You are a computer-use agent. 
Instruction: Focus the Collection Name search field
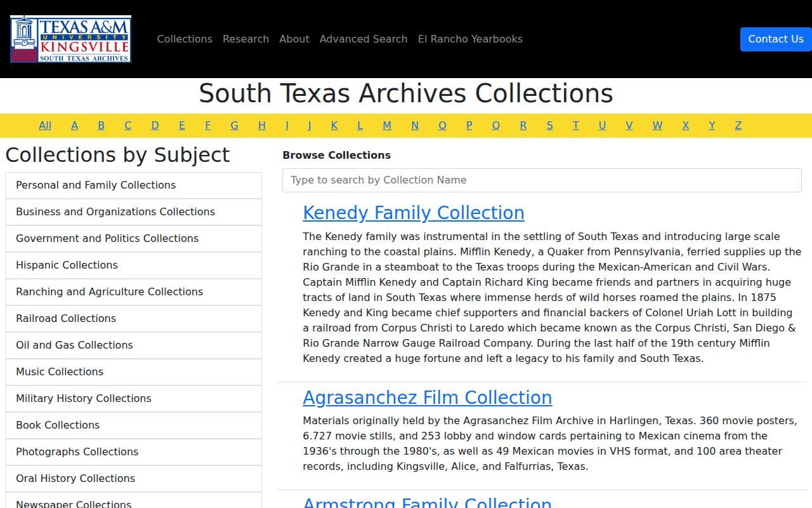(542, 180)
